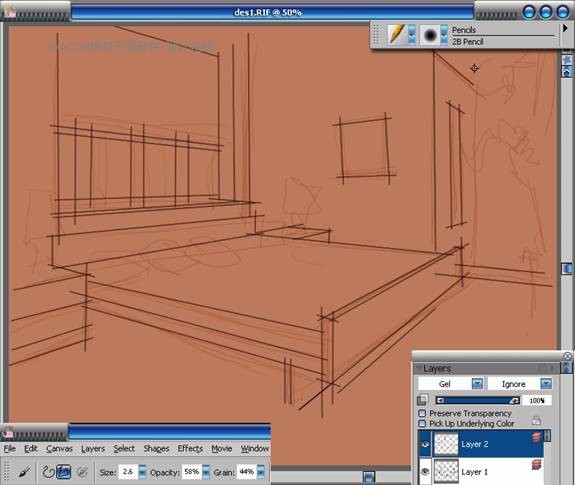Click the lock icon in Layers panel
The image size is (575, 485).
point(536,420)
